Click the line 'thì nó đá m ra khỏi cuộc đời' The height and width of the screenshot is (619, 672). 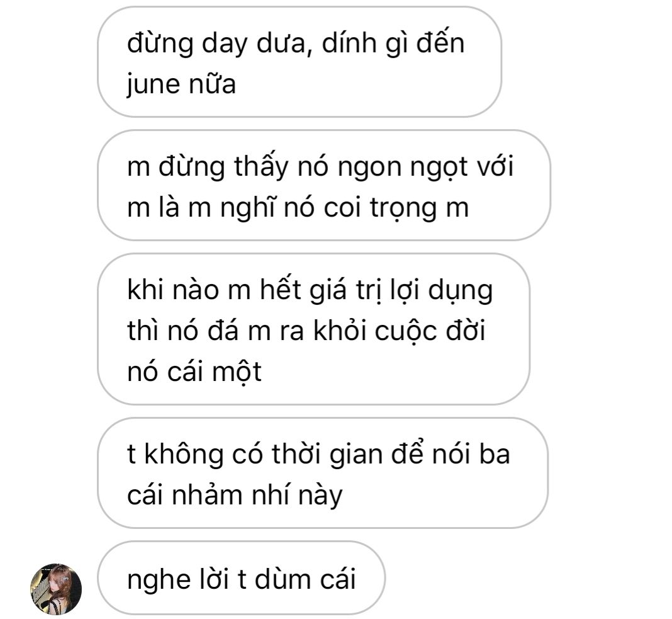click(x=306, y=331)
